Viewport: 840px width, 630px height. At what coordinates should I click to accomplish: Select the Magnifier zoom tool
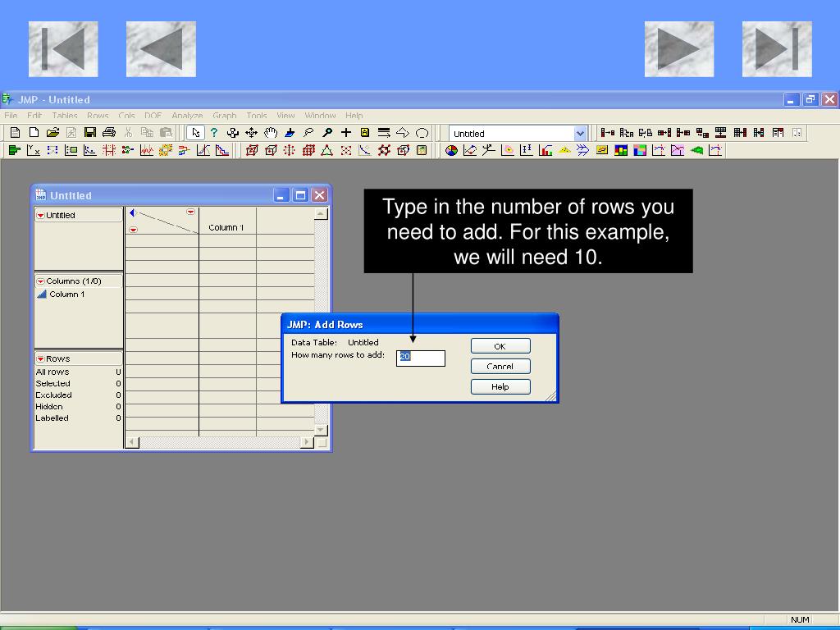click(x=327, y=132)
